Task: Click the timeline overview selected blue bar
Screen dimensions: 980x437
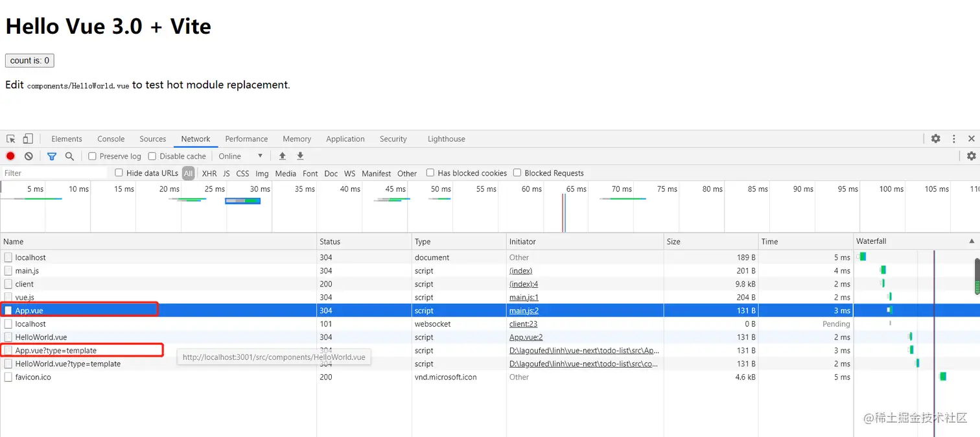Action: click(x=242, y=201)
